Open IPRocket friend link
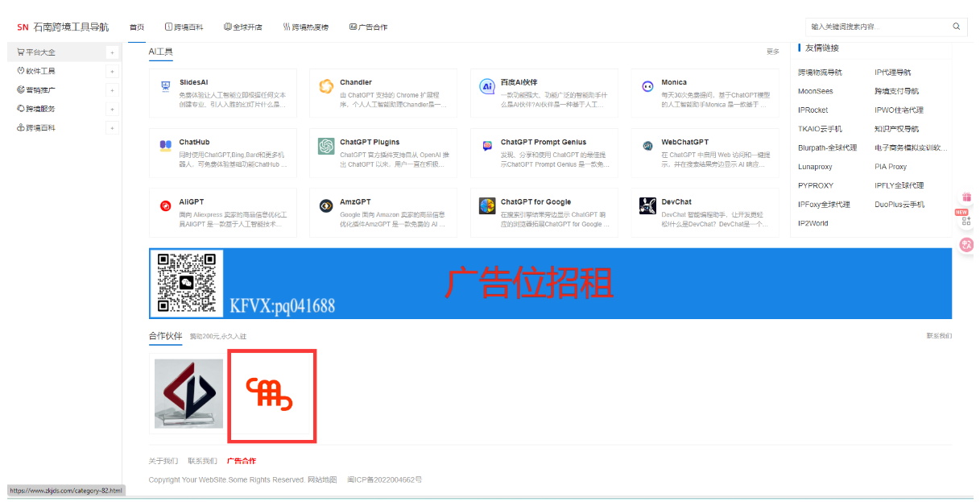This screenshot has height=502, width=980. pyautogui.click(x=813, y=110)
